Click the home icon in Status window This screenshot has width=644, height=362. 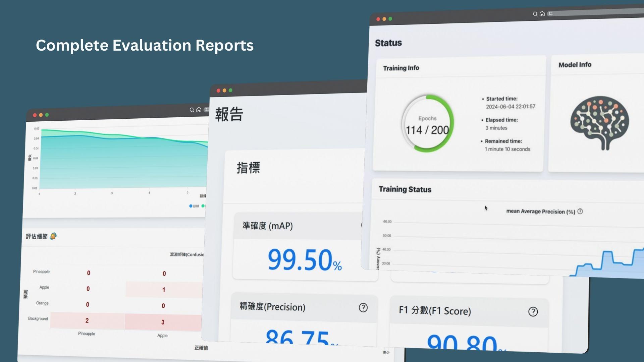(542, 14)
